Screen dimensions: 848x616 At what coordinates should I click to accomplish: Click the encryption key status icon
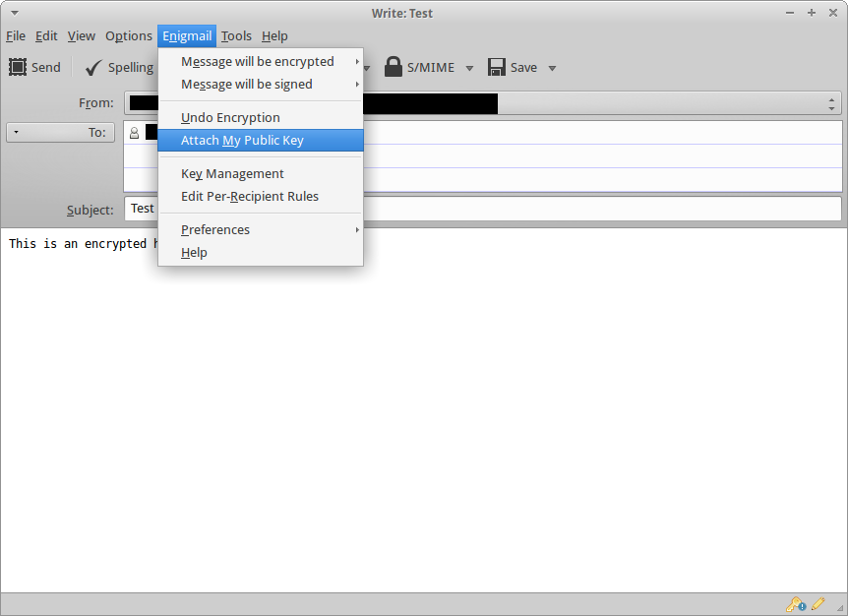tap(796, 603)
